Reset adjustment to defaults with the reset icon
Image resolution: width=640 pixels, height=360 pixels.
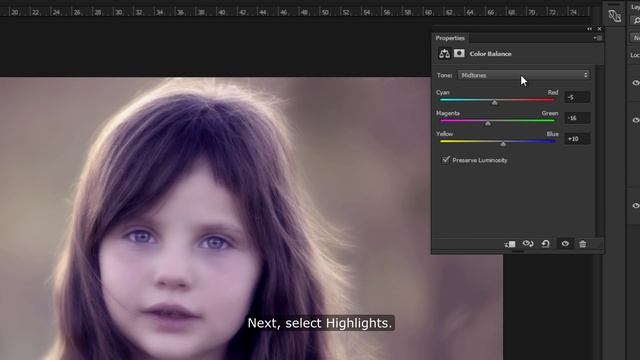546,244
